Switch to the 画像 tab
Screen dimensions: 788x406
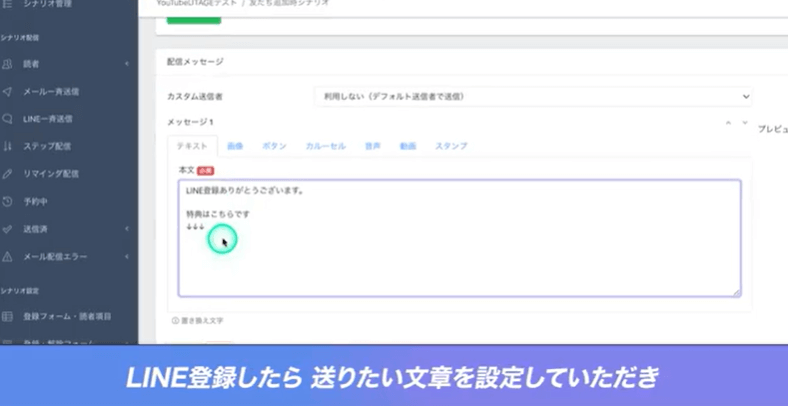coord(235,146)
